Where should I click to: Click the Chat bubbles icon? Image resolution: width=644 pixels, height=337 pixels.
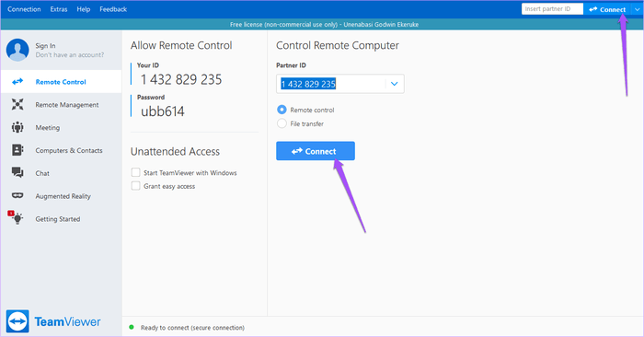[x=17, y=172]
